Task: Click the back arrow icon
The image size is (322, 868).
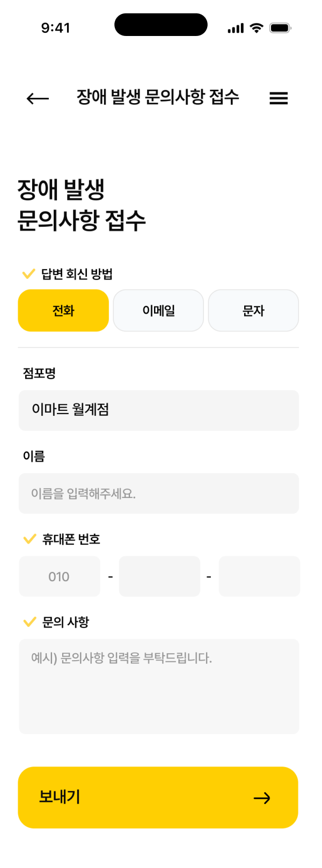Action: click(x=35, y=98)
